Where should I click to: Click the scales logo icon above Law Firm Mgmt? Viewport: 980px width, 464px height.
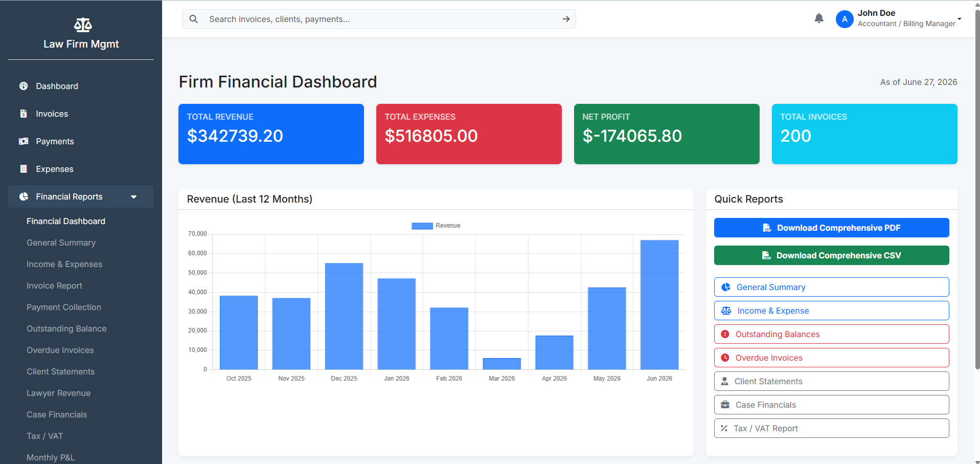[x=83, y=25]
